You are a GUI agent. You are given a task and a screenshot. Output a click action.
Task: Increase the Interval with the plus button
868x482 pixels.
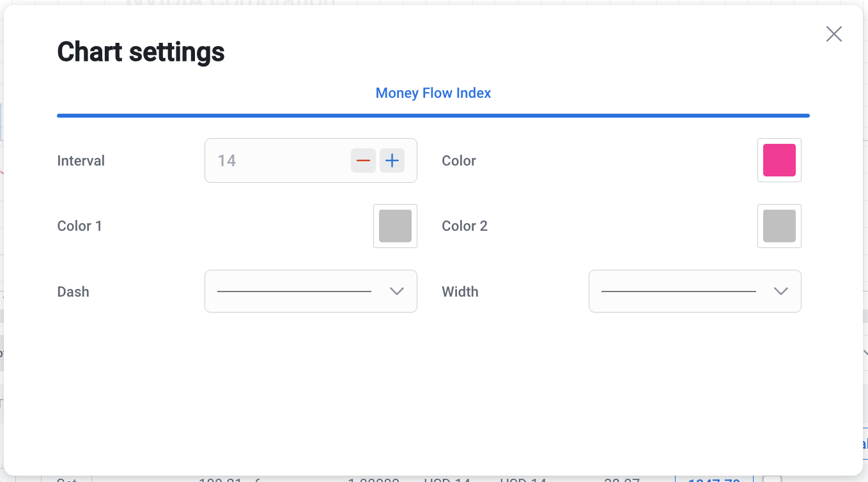point(392,160)
